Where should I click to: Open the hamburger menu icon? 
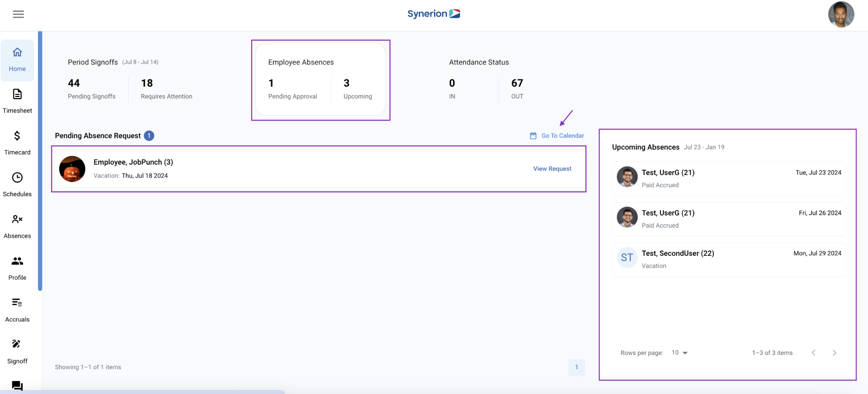point(18,15)
